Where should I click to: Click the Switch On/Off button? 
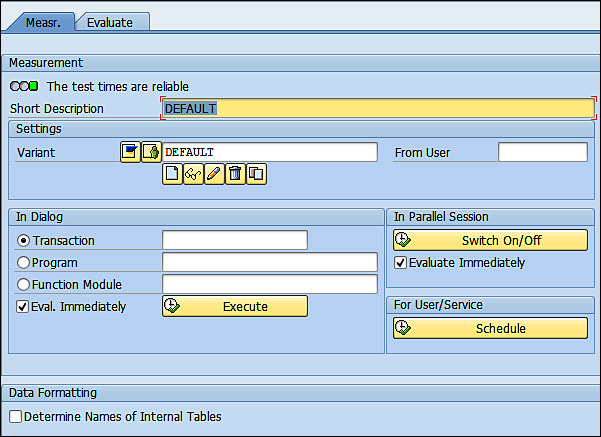[x=490, y=240]
